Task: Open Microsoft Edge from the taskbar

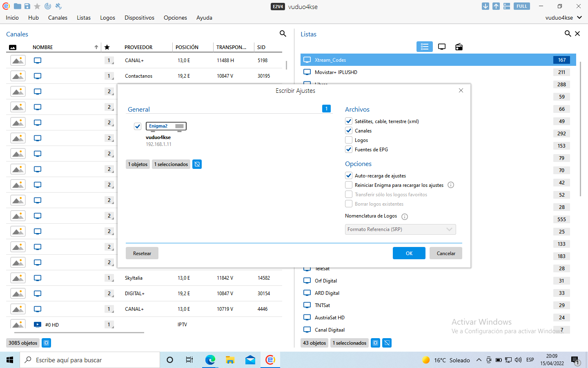Action: pyautogui.click(x=210, y=360)
